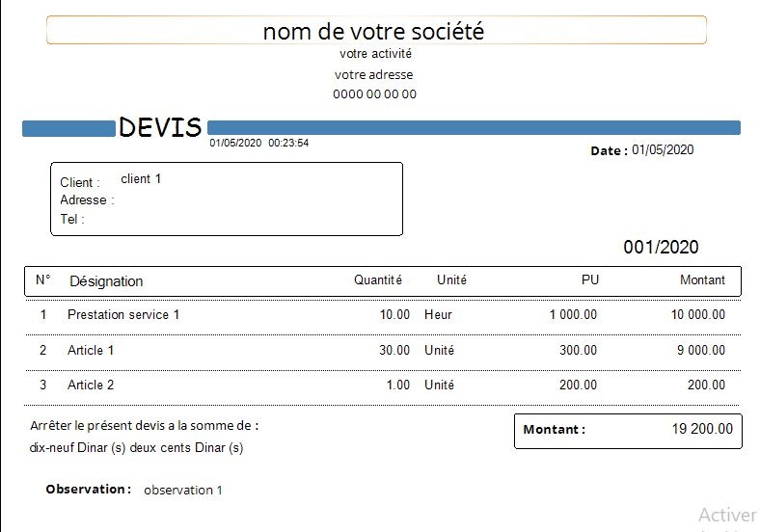760x532 pixels.
Task: Click the 'observation 1' text
Action: (x=183, y=490)
